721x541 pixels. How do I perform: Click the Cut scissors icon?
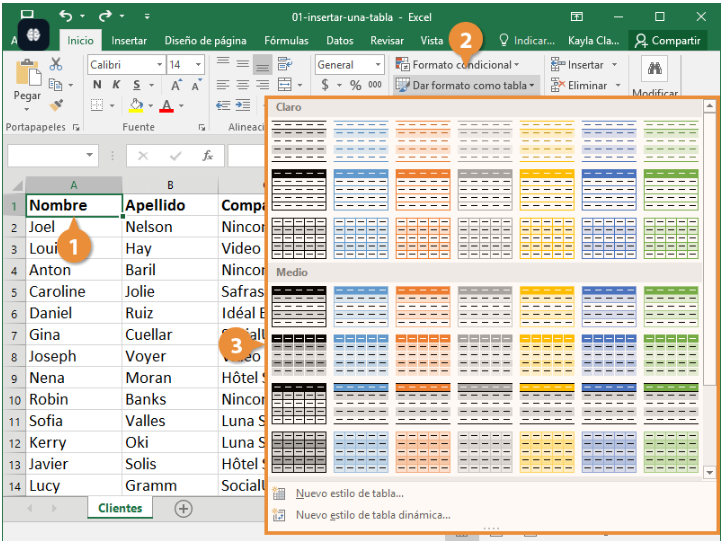tap(56, 64)
